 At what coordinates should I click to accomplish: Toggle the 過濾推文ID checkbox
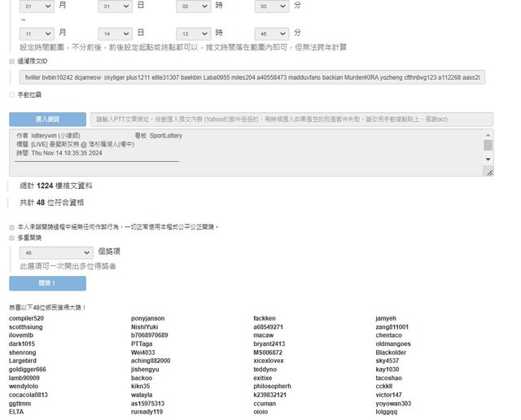pyautogui.click(x=11, y=61)
